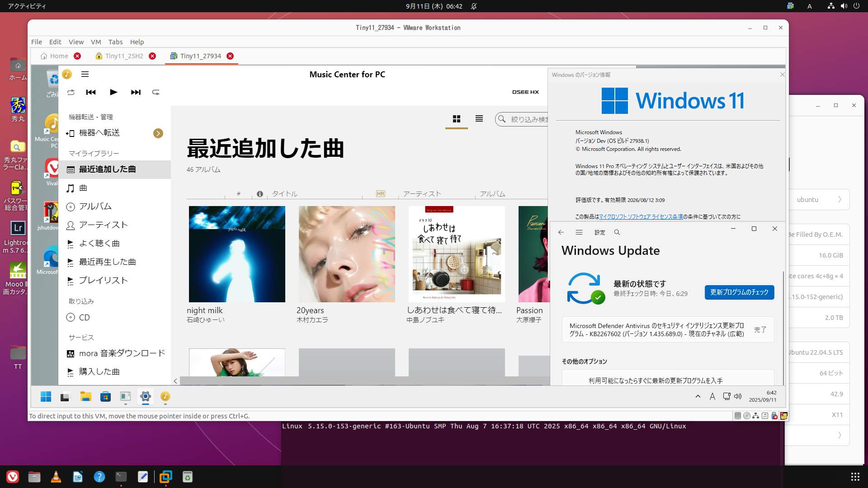Click the 秀丸 desktop icon
The height and width of the screenshot is (488, 868).
click(x=18, y=110)
